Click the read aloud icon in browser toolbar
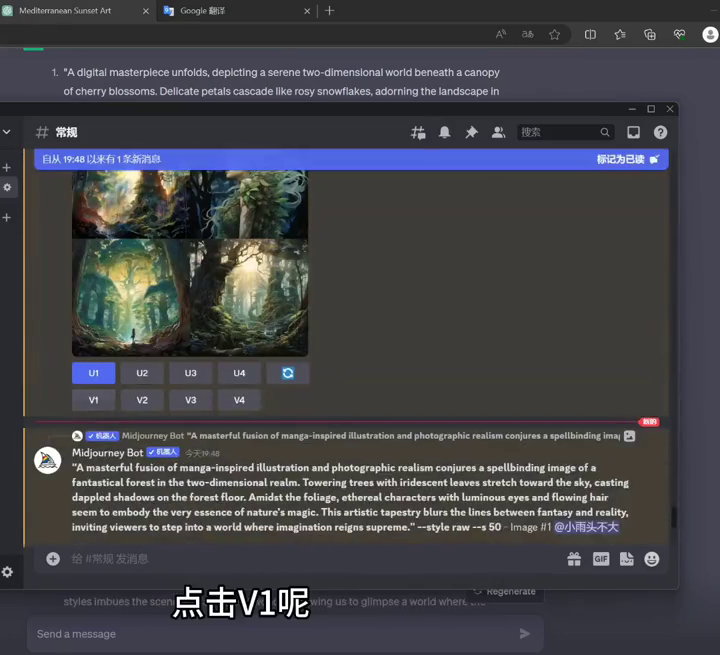The height and width of the screenshot is (655, 720). click(501, 34)
